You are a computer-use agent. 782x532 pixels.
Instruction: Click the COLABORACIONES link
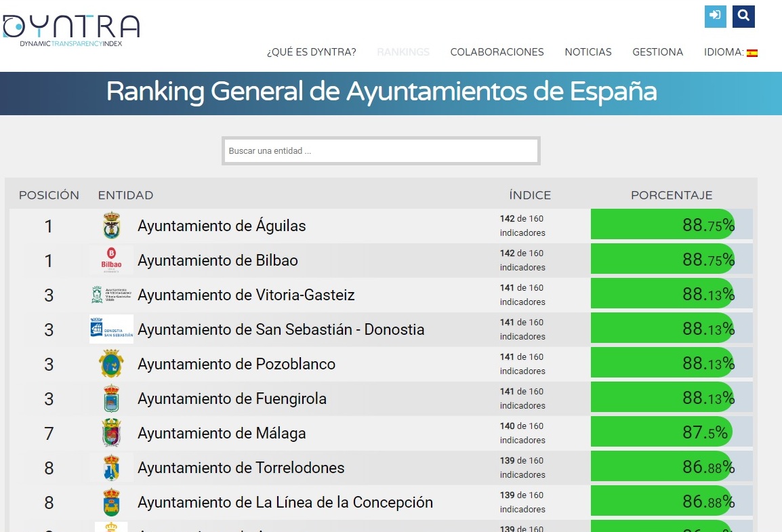coord(497,52)
